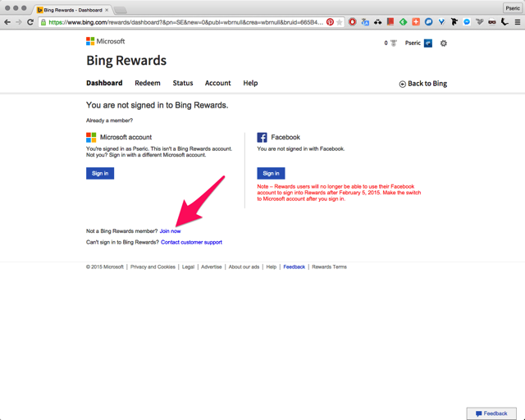Open a new browser tab

click(121, 10)
